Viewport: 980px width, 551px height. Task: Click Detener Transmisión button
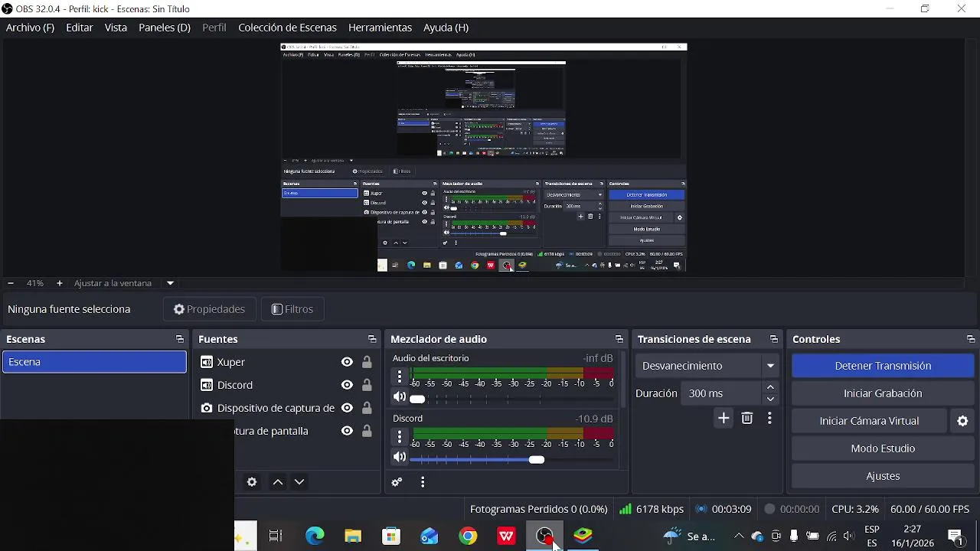tap(883, 366)
